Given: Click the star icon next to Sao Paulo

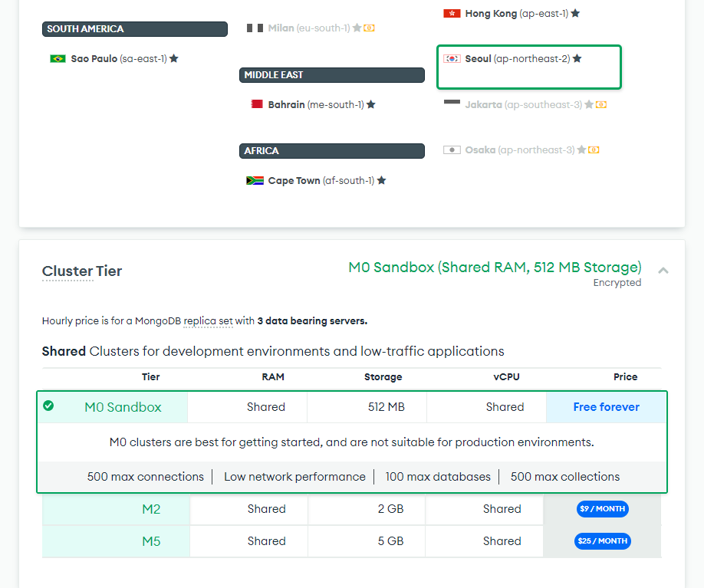Looking at the screenshot, I should pos(174,58).
